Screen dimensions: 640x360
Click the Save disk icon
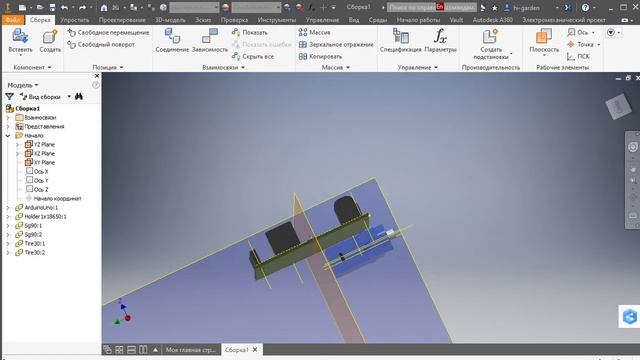coord(52,7)
